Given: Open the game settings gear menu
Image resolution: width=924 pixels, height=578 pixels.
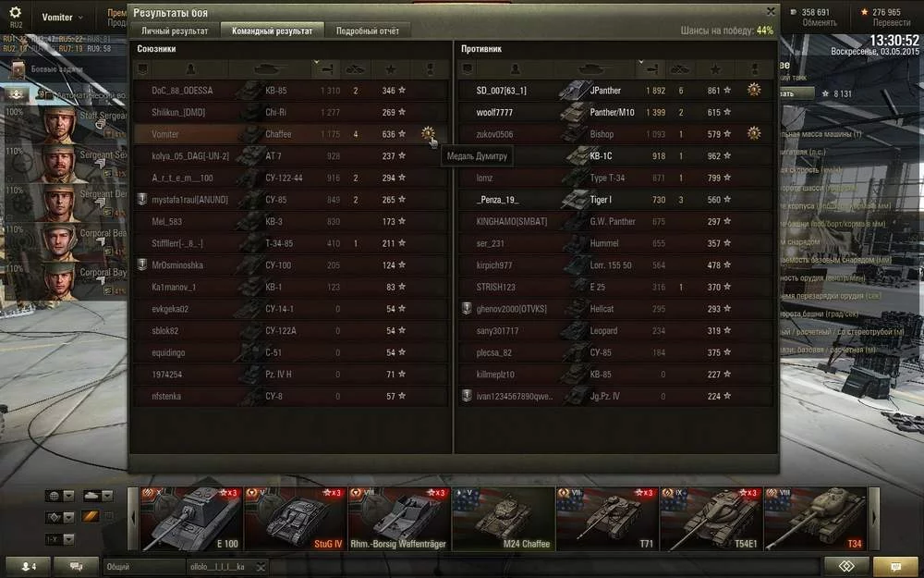Looking at the screenshot, I should click(16, 12).
